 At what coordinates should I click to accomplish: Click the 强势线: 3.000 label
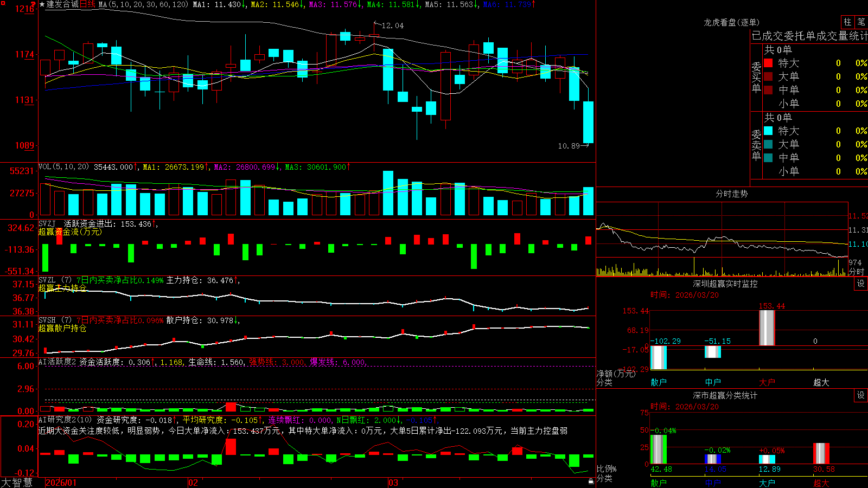point(277,362)
